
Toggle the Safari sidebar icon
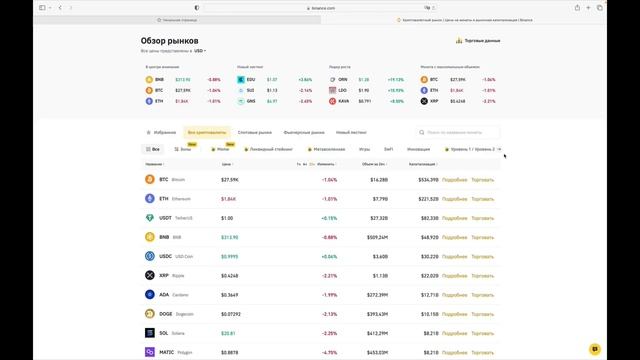pyautogui.click(x=42, y=8)
